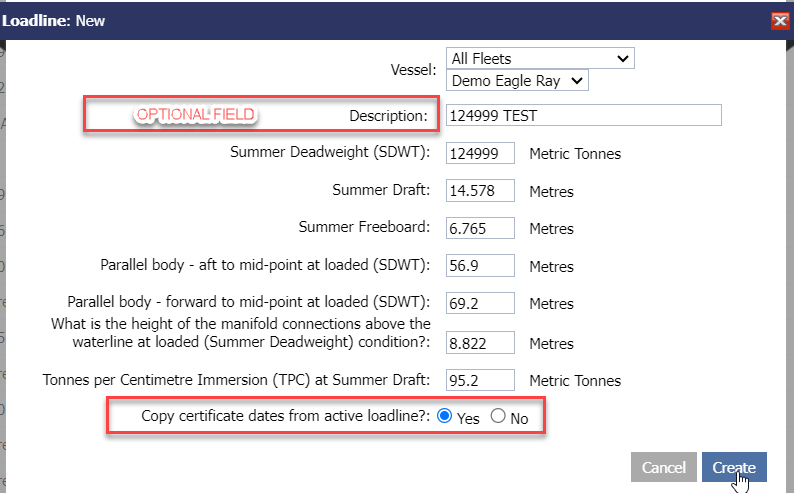Click the red OPTIONAL FIELD annotation text
Viewport: 794px width, 493px height.
(x=195, y=115)
